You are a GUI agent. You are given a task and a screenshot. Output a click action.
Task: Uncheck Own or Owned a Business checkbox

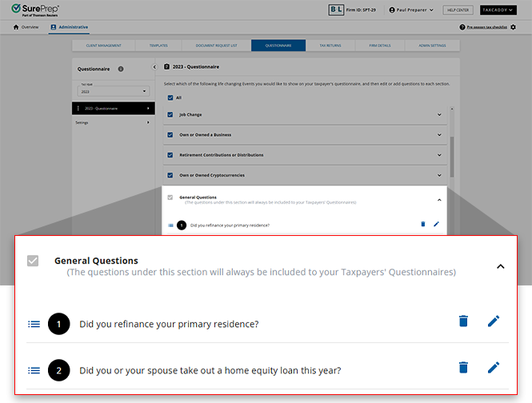(x=170, y=134)
